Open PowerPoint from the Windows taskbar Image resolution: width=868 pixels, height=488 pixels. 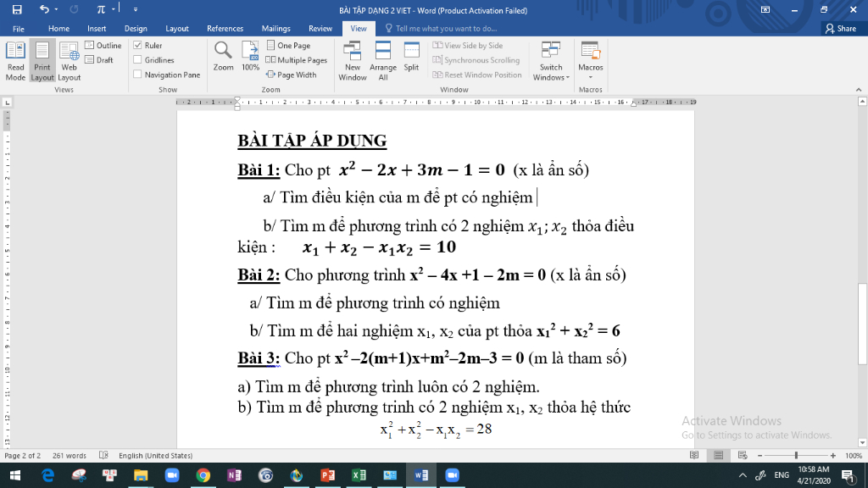coord(328,475)
